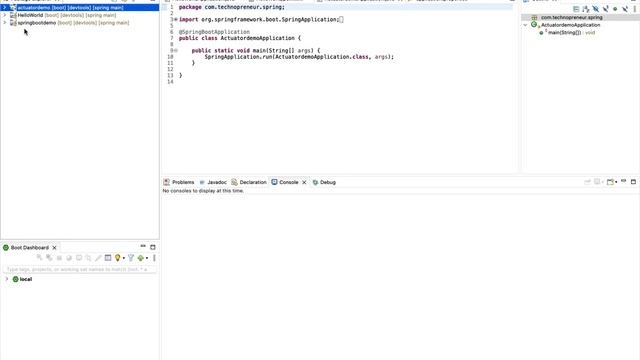Minimize the Console panel
The height and width of the screenshot is (360, 640).
tap(624, 181)
